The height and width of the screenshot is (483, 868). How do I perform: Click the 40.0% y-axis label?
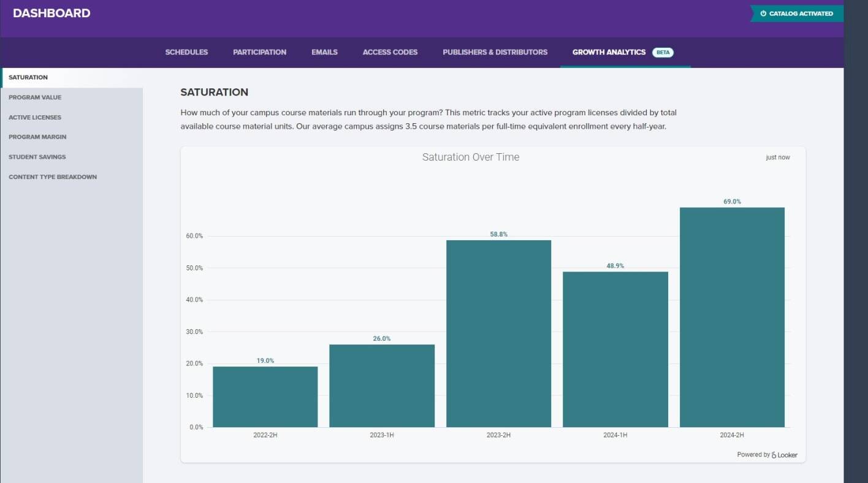coord(195,300)
